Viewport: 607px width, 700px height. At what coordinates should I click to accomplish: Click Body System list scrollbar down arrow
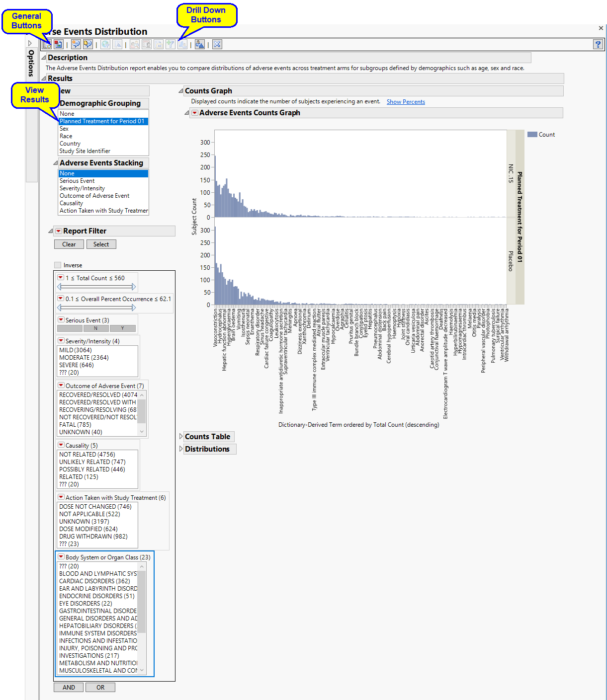click(142, 670)
